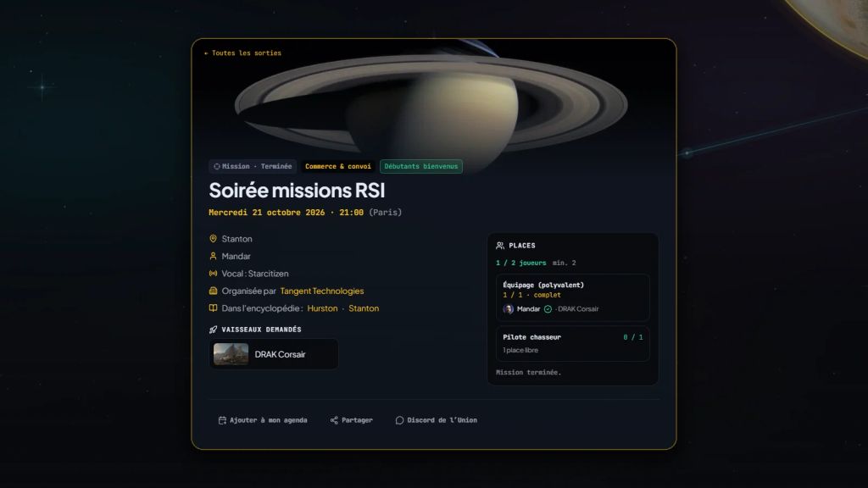Select the "Pilote chasseur" role card
The width and height of the screenshot is (868, 488).
(573, 344)
